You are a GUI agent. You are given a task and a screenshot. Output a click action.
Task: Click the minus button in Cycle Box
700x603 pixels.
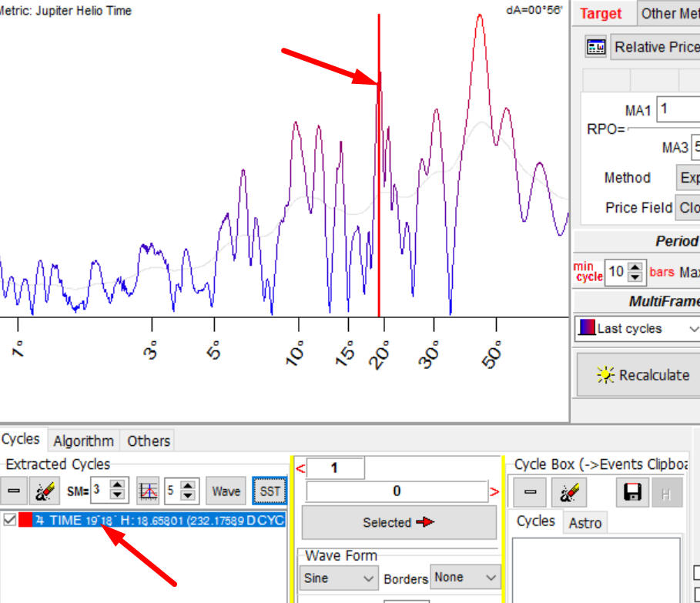click(531, 493)
